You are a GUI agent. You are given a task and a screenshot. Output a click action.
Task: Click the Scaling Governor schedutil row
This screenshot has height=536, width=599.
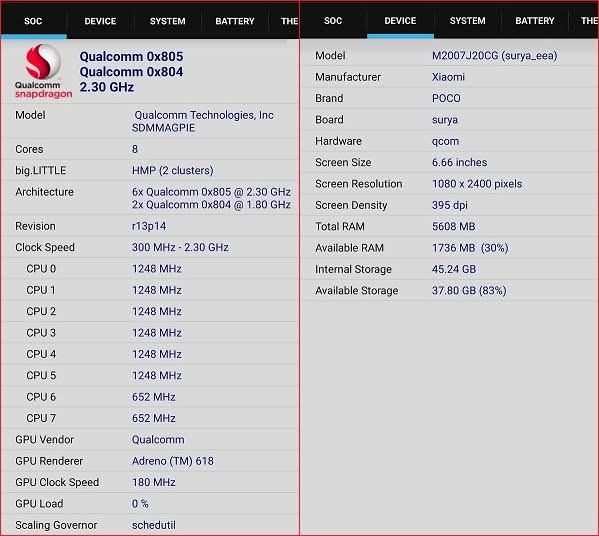tap(149, 525)
